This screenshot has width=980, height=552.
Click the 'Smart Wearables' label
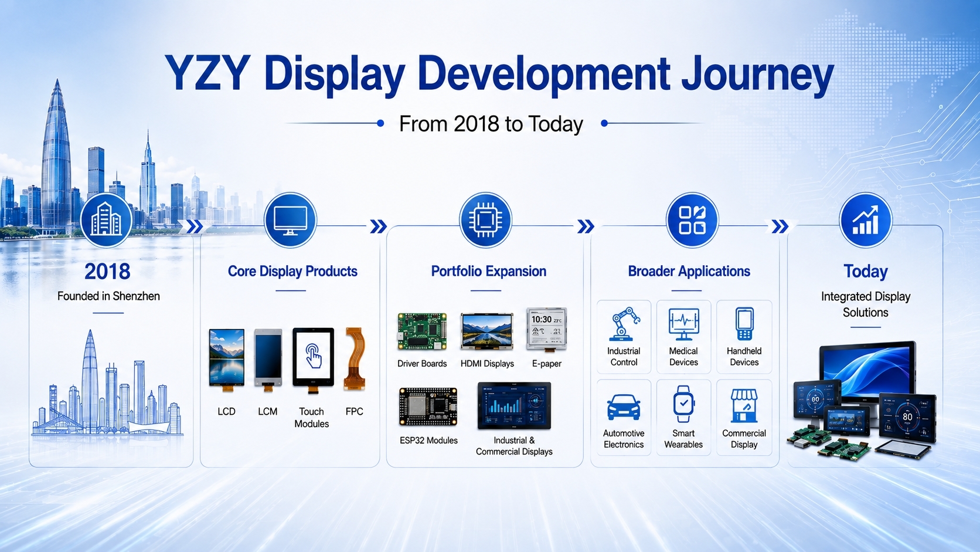[683, 439]
